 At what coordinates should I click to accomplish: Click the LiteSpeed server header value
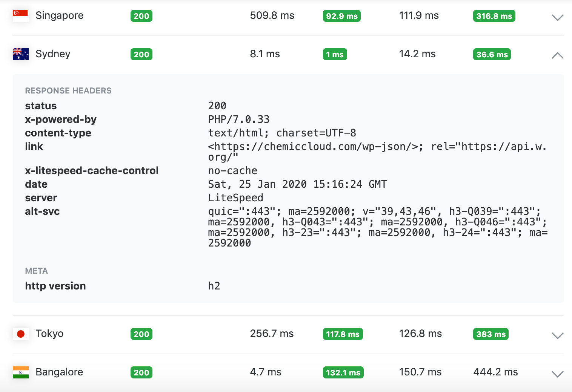point(236,198)
